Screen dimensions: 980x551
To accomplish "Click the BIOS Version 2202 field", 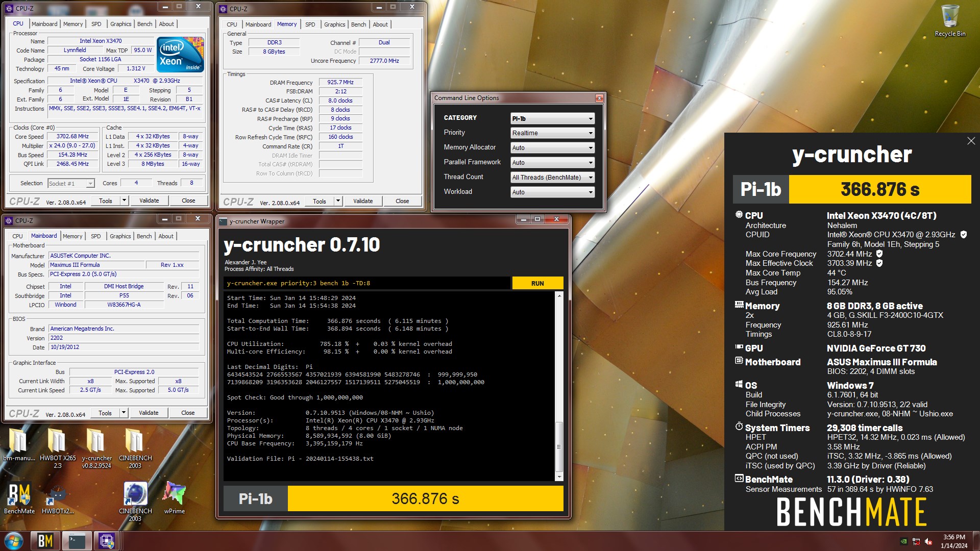I will point(124,338).
